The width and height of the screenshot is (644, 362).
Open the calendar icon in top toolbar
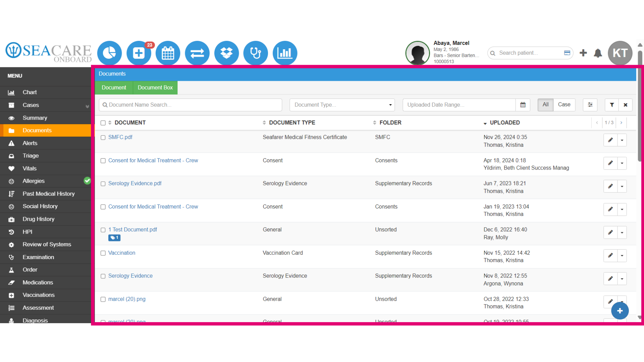168,53
